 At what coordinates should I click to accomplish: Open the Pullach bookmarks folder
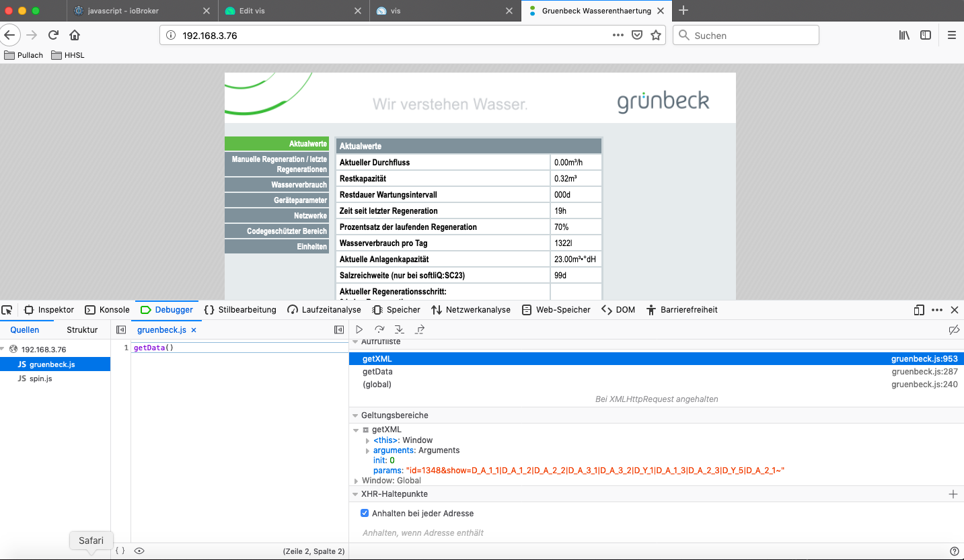pos(24,55)
